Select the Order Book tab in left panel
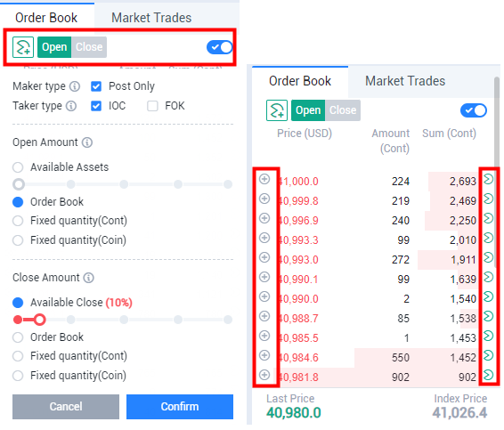Screen dimensions: 504x430 point(46,18)
